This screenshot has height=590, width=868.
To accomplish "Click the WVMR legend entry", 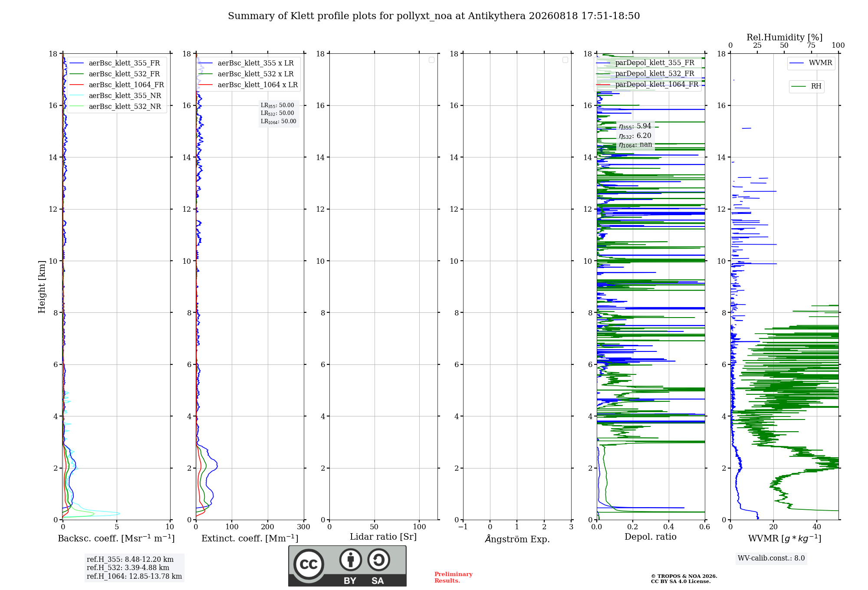I will pos(811,63).
